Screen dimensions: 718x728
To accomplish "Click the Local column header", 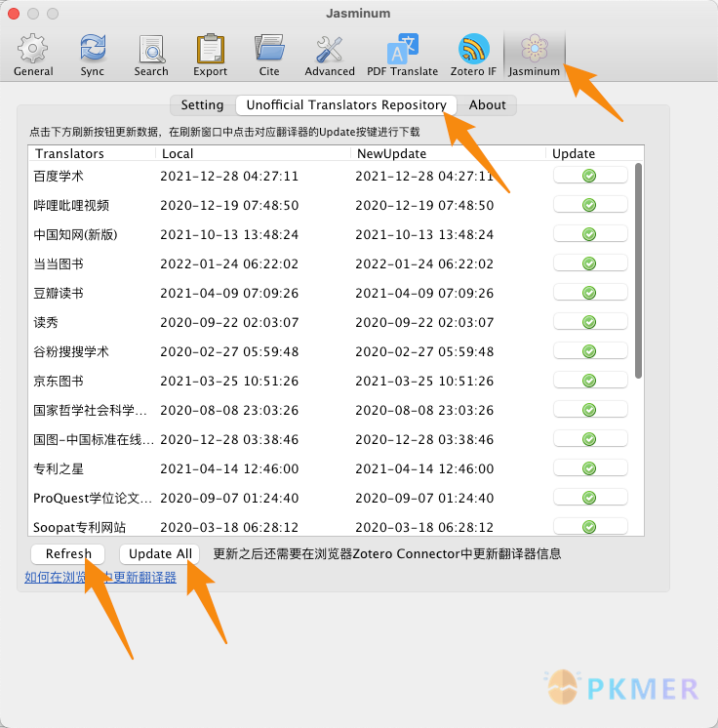I will point(253,153).
